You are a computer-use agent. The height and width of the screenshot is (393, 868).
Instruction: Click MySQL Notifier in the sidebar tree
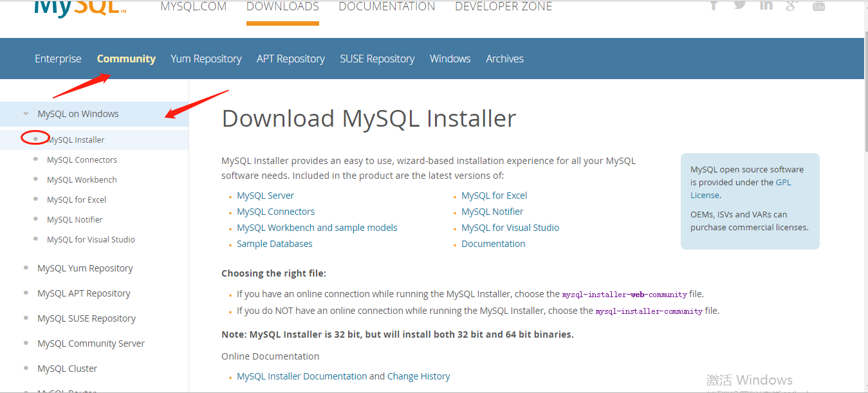74,219
